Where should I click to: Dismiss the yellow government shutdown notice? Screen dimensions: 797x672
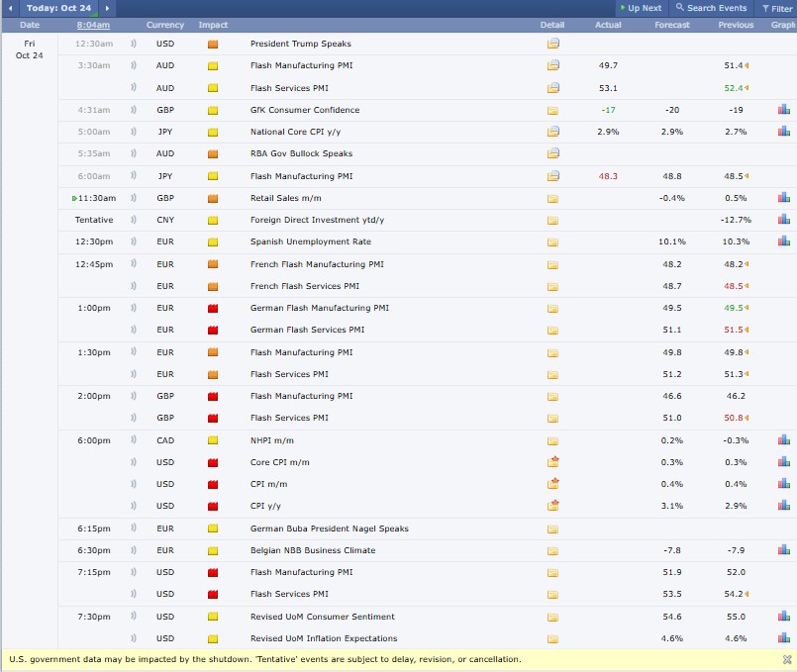pyautogui.click(x=786, y=659)
